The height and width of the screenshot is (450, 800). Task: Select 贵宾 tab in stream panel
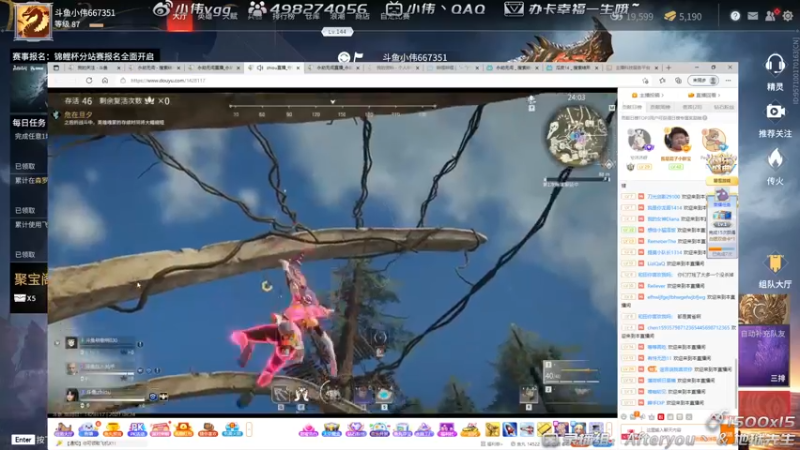[692, 107]
